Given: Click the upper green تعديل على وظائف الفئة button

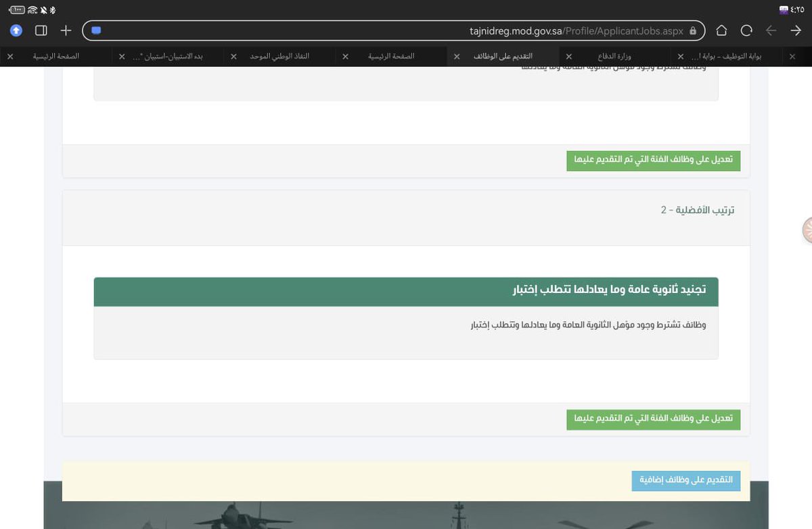Looking at the screenshot, I should [654, 160].
